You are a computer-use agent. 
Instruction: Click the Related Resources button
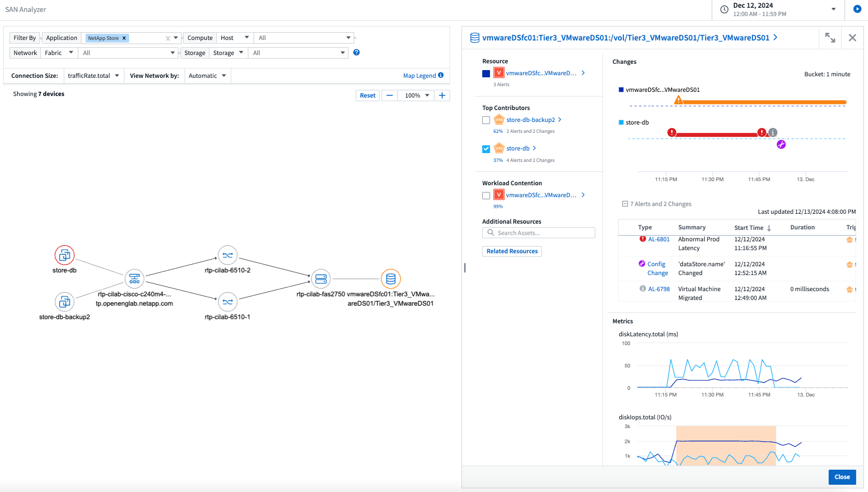pos(512,251)
